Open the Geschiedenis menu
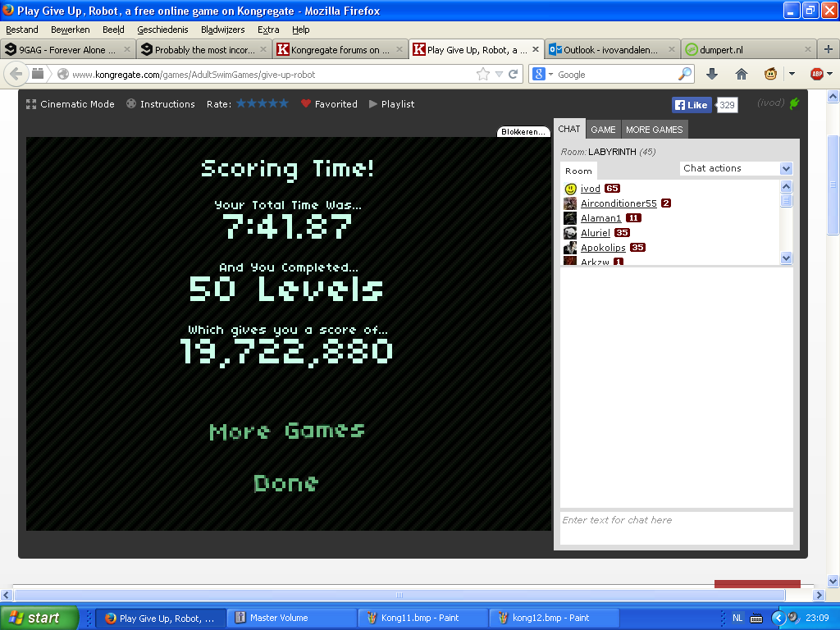Image resolution: width=840 pixels, height=630 pixels. 163,30
